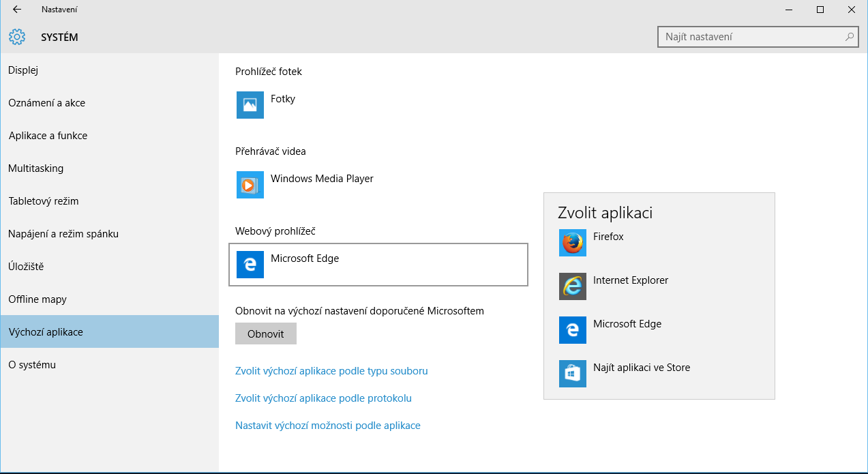Open Zvolit výchozí aplikace podle typu souboru
The width and height of the screenshot is (868, 474).
331,371
